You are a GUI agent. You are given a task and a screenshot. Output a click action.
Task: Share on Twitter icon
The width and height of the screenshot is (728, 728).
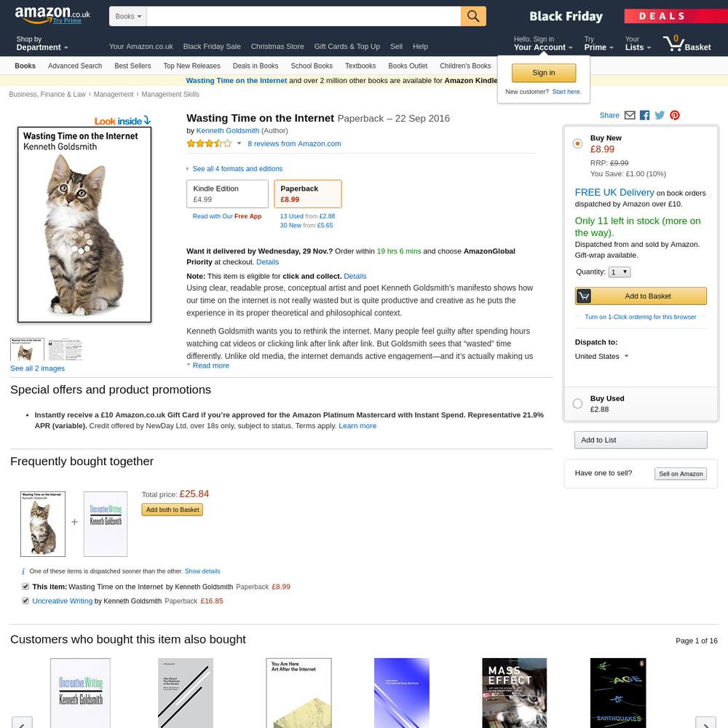(660, 115)
